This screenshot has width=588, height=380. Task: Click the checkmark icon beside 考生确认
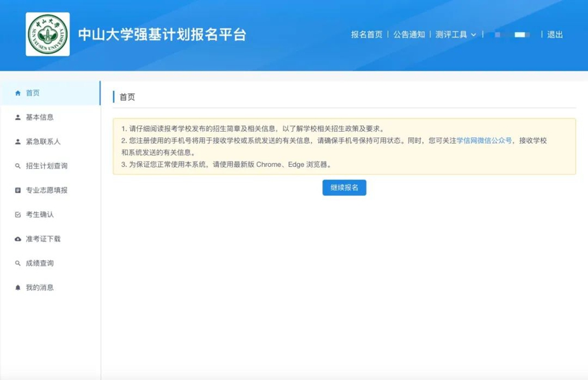(x=18, y=215)
